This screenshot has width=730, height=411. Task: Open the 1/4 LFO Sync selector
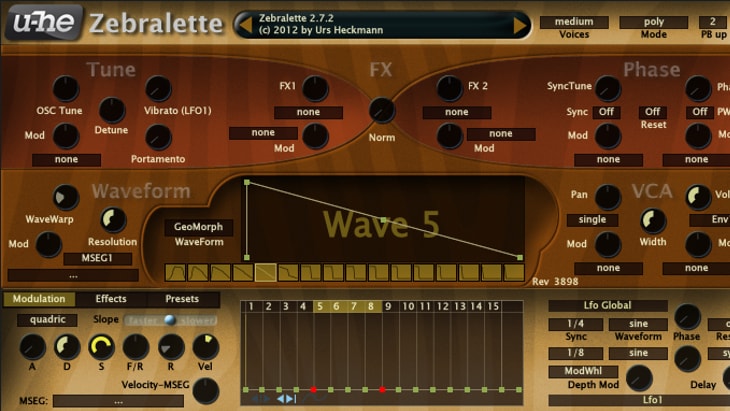(x=575, y=324)
